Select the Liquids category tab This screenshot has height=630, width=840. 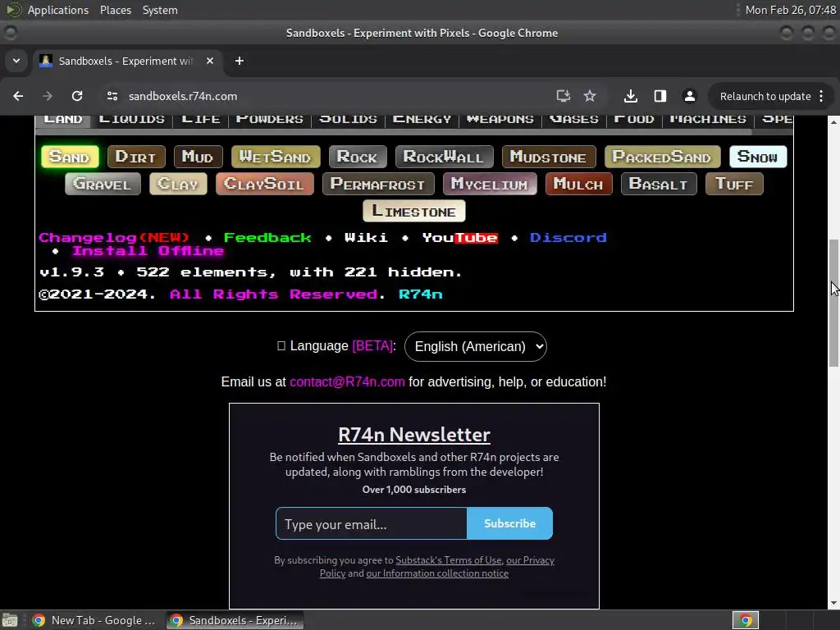tap(132, 120)
